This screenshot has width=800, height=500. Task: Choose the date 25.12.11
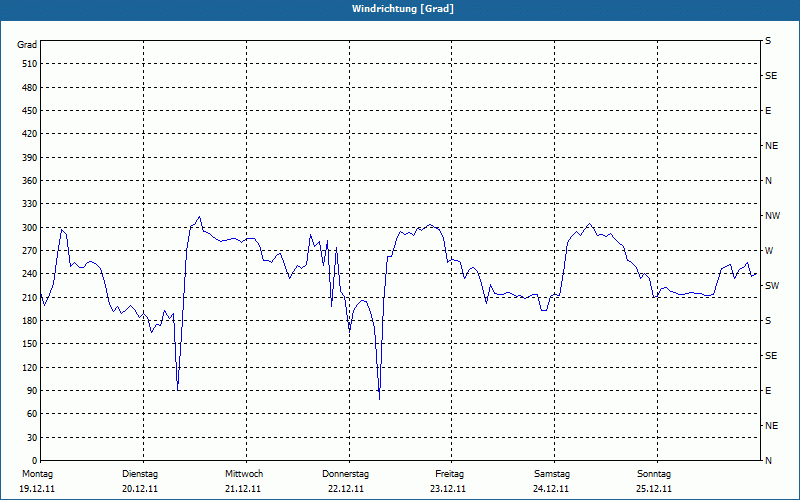pyautogui.click(x=654, y=489)
